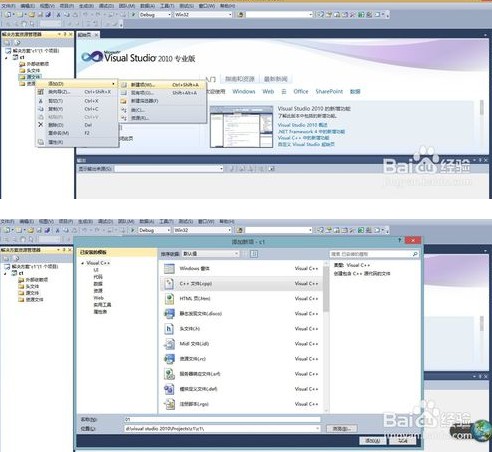Image resolution: width=492 pixels, height=452 pixels.
Task: Select the 实用工具 category under Visual C++
Action: (x=102, y=305)
